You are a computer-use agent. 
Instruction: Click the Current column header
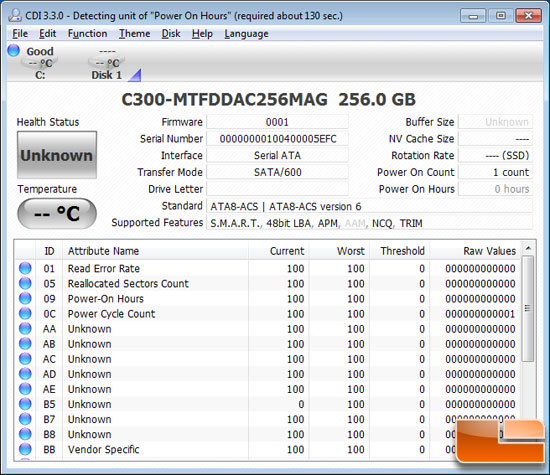pos(279,251)
